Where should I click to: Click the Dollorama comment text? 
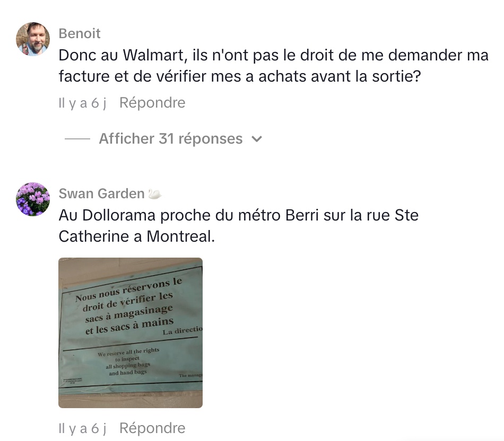(x=239, y=225)
